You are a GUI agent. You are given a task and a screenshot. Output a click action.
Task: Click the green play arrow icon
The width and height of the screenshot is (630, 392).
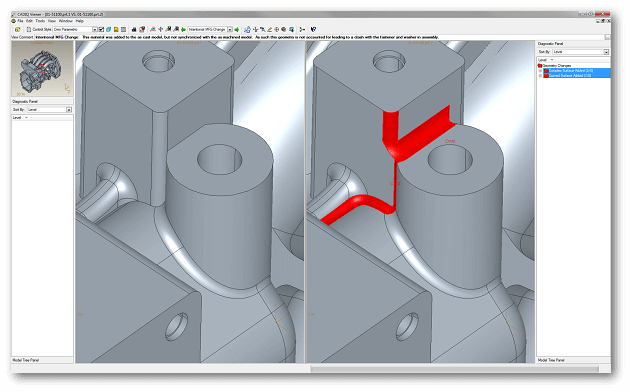tap(184, 29)
